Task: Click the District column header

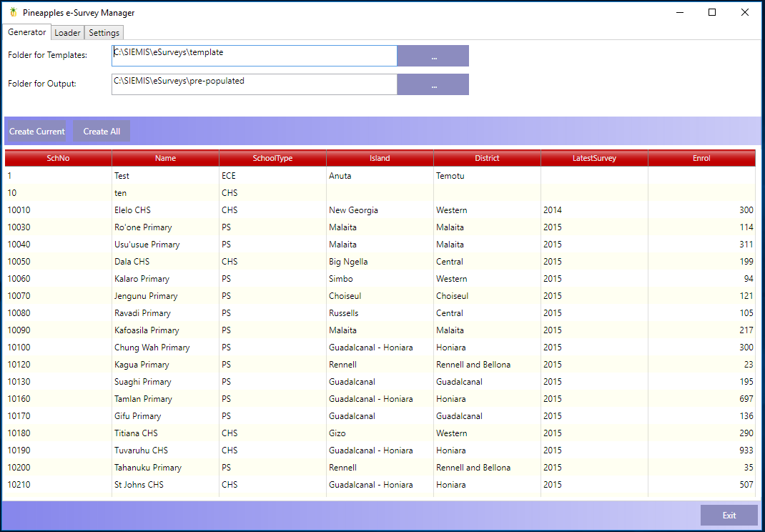Action: 487,158
